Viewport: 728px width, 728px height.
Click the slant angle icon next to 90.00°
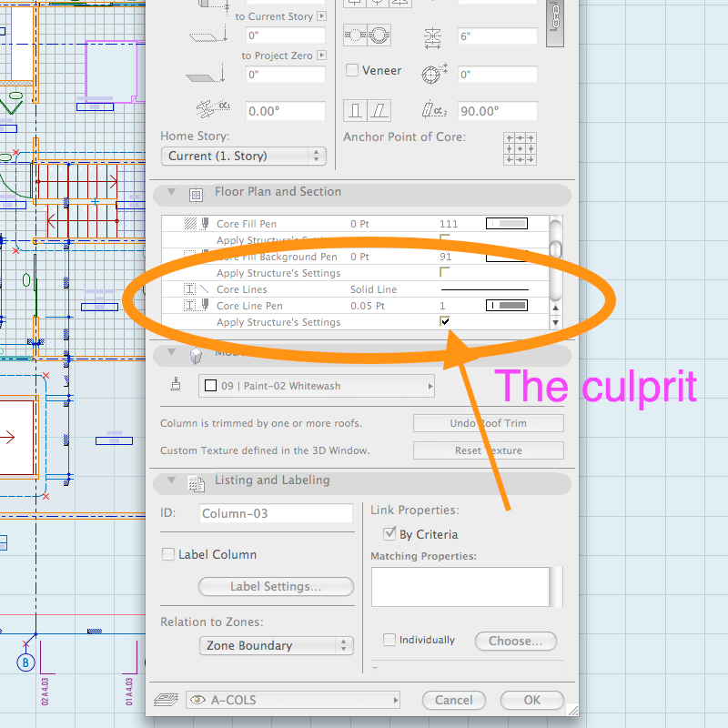pos(434,109)
